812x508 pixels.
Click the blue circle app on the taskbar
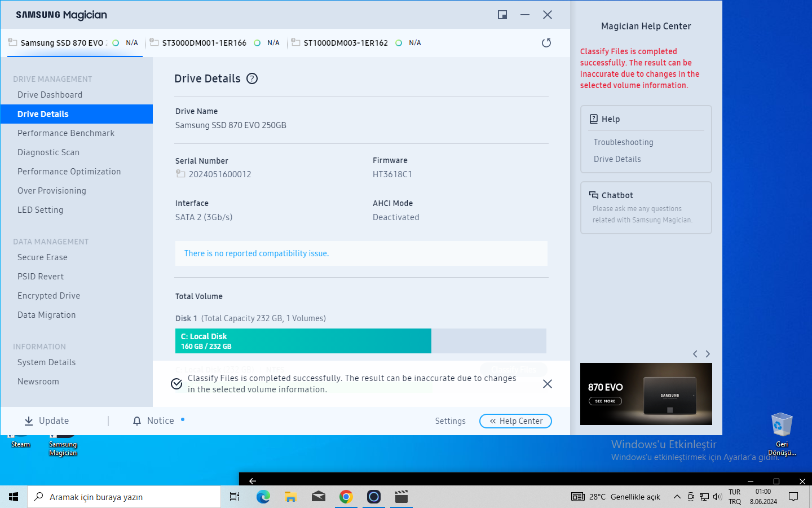[x=374, y=497]
